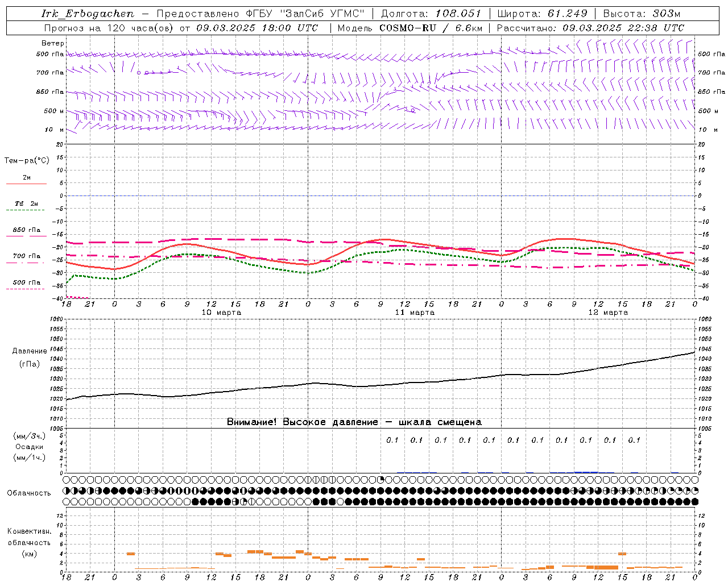
Task: Click the Давление pressure panel label
Action: (30, 351)
